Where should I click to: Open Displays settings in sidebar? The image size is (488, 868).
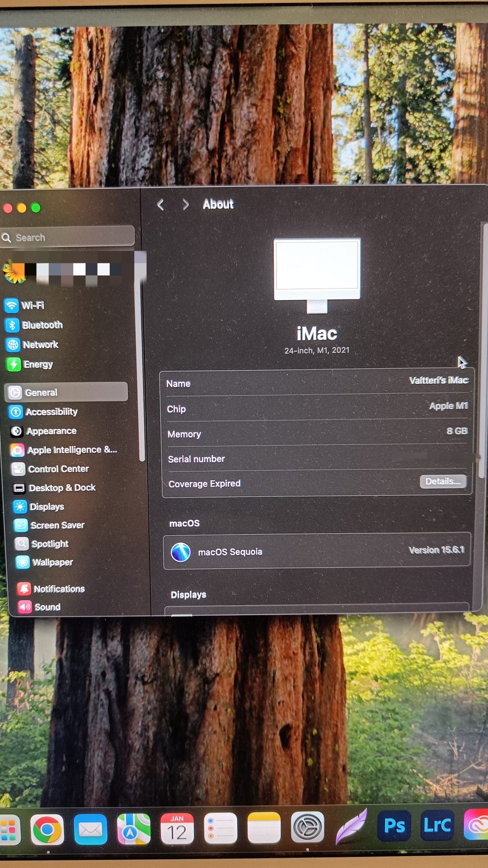(39, 506)
